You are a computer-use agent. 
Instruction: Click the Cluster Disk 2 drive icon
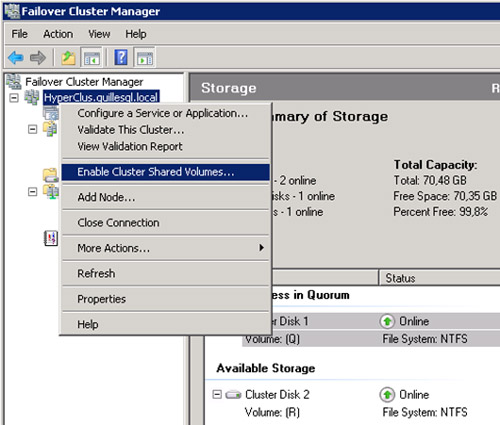[233, 395]
